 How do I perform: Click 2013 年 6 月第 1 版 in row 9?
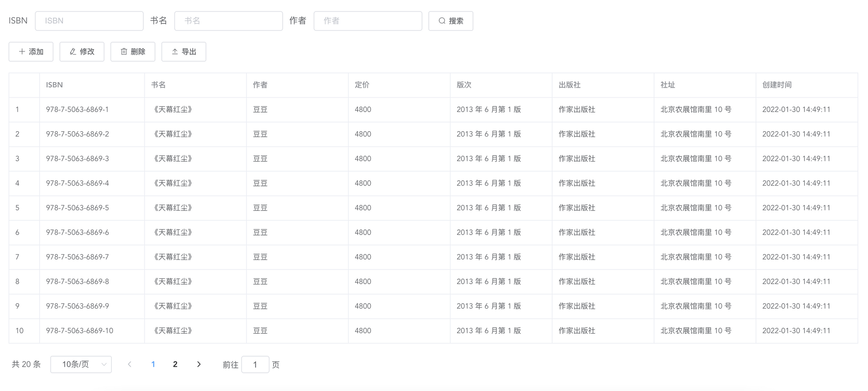point(489,306)
